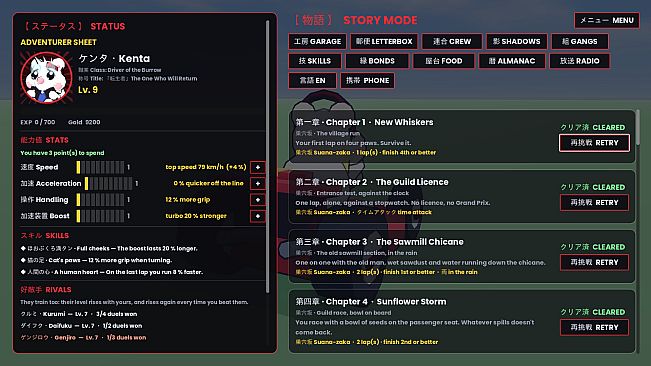The width and height of the screenshot is (651, 366).
Task: Click the Acceleration stat bar
Action: [x=109, y=183]
